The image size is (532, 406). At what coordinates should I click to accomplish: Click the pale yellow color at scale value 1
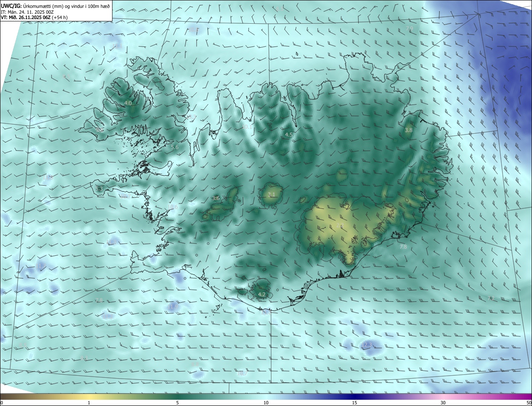click(89, 396)
